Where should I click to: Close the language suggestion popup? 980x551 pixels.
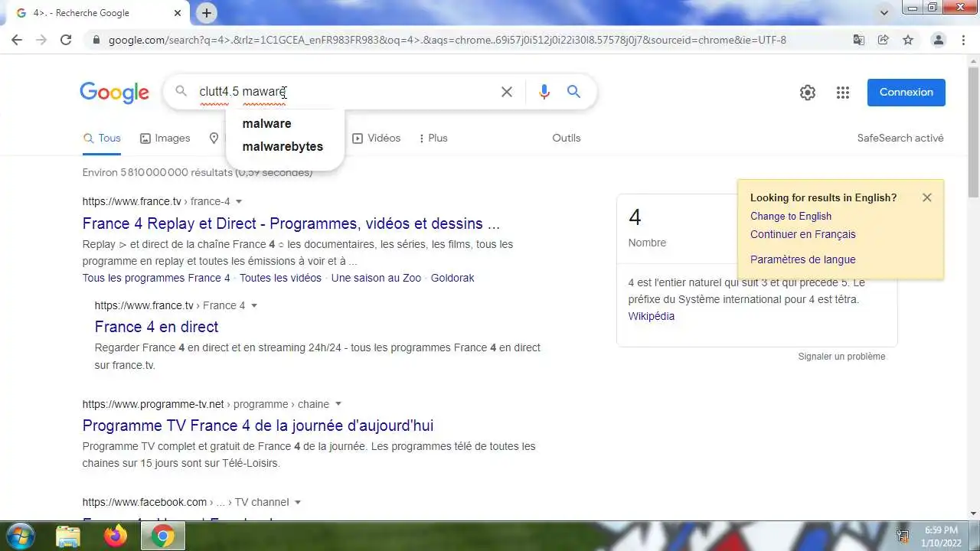pos(927,197)
